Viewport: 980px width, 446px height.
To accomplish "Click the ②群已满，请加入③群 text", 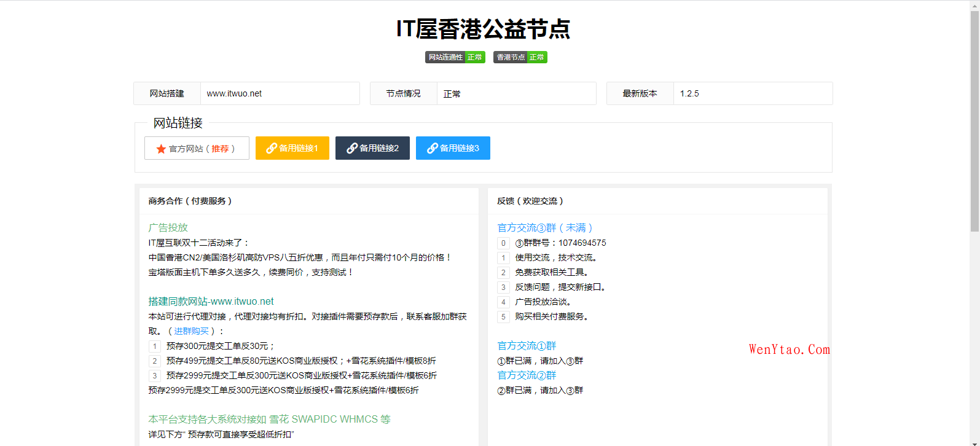I will click(540, 390).
